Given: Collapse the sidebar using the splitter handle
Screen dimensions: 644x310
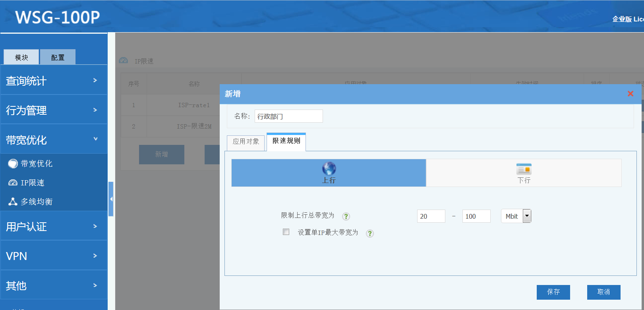Looking at the screenshot, I should tap(111, 199).
